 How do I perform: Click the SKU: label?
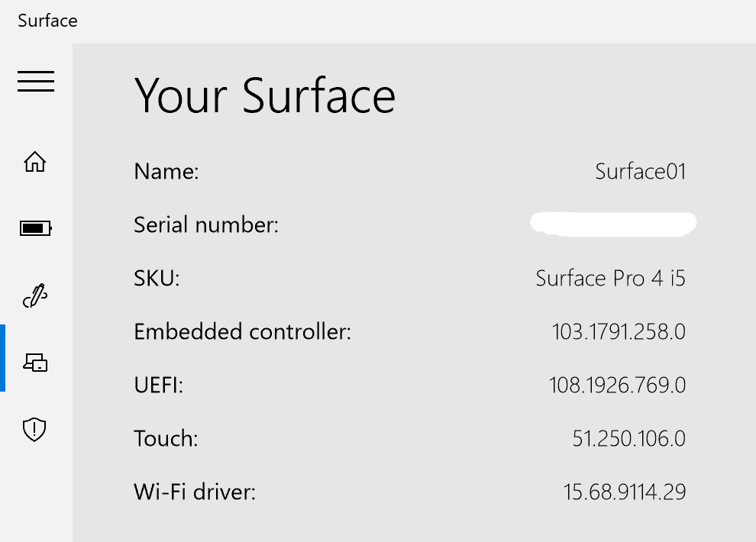click(x=157, y=279)
